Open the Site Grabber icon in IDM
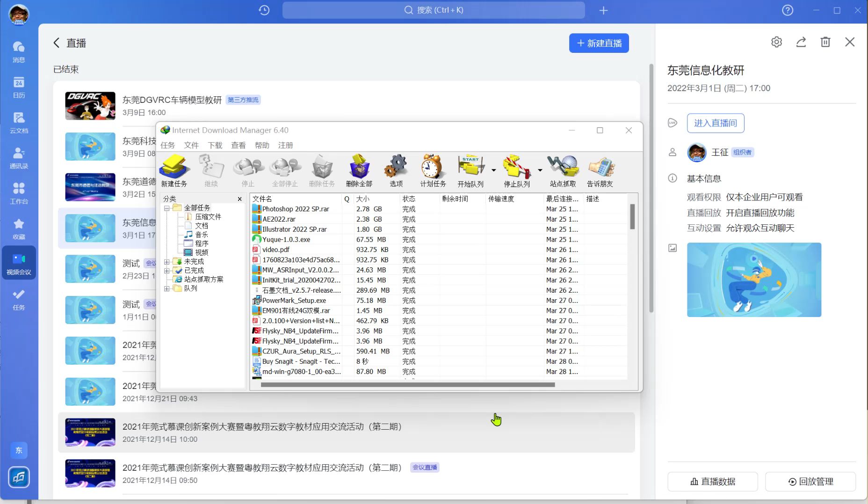Screen dimensions: 868x504 point(563,171)
